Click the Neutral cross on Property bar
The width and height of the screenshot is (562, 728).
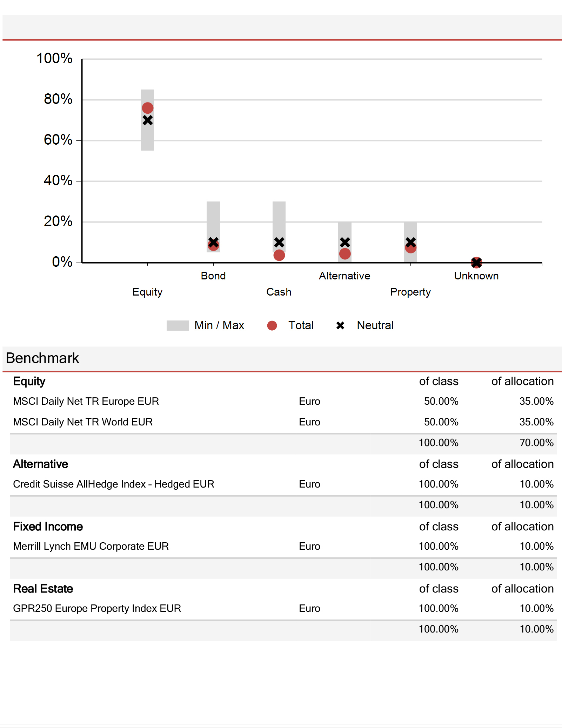(x=410, y=242)
